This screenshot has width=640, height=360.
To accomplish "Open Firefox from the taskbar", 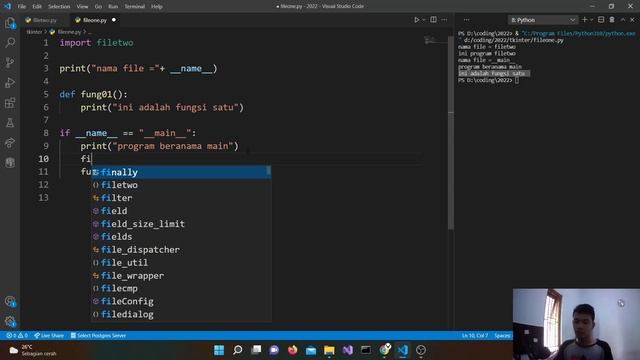I will point(293,350).
